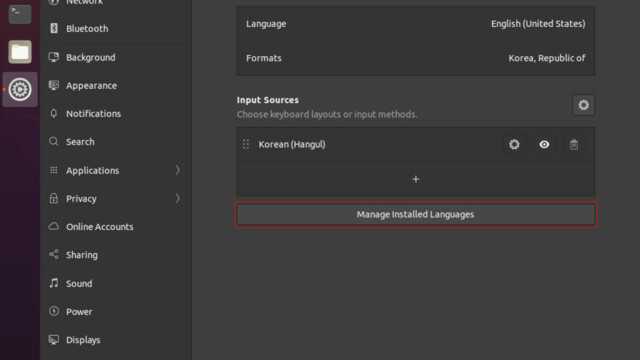Open the Language row setting
Screen dimensions: 640x360
416,24
